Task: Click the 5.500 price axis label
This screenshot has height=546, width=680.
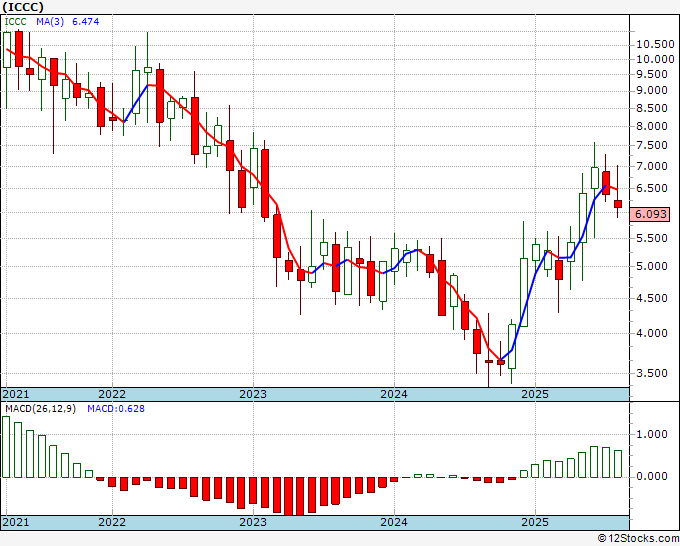Action: click(x=651, y=238)
